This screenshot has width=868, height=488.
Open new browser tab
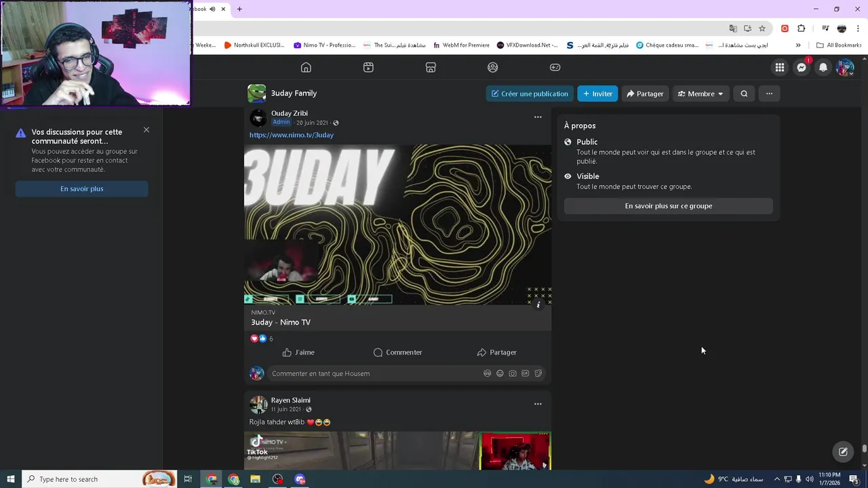point(239,9)
